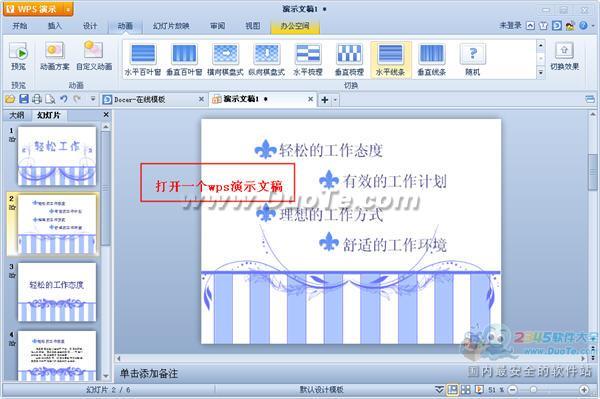
Task: Select 随机 random transition
Action: click(473, 59)
